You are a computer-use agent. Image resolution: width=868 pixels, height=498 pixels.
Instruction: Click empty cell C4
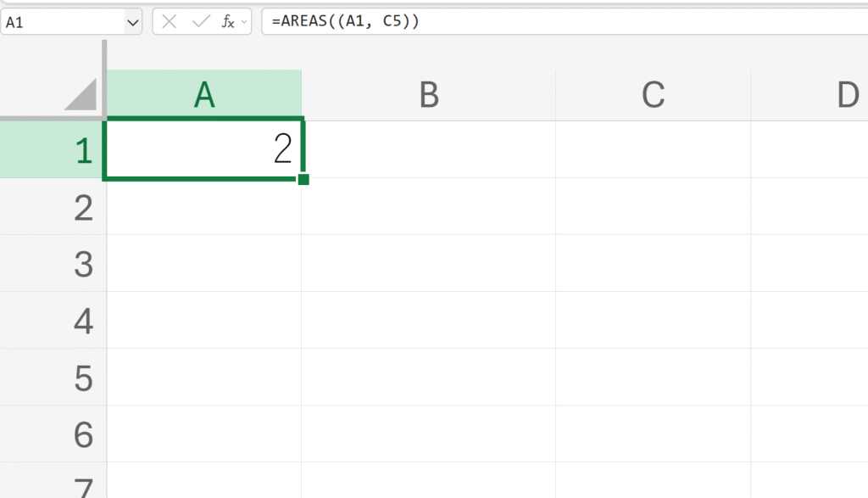click(653, 321)
